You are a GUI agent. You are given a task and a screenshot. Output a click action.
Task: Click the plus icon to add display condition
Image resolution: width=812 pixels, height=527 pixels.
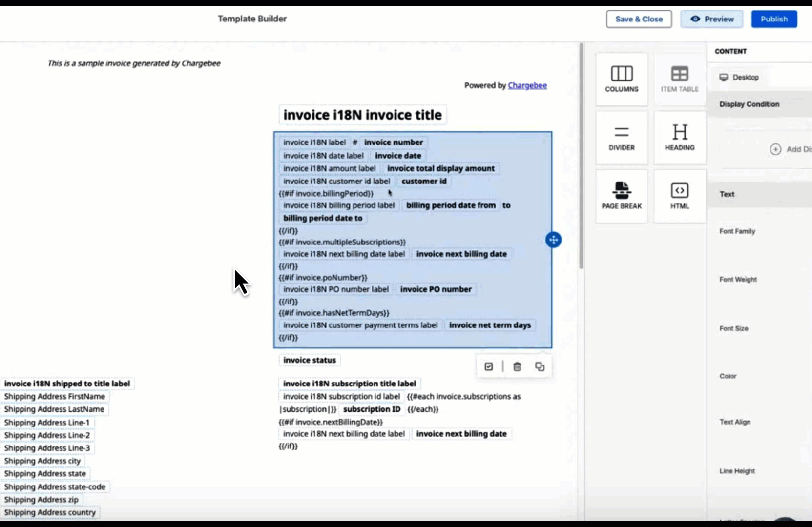pos(775,149)
